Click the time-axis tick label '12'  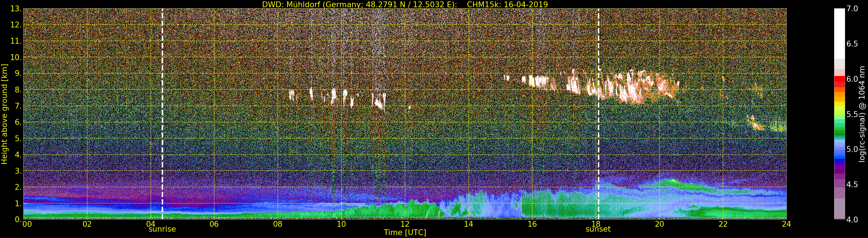[x=405, y=224]
